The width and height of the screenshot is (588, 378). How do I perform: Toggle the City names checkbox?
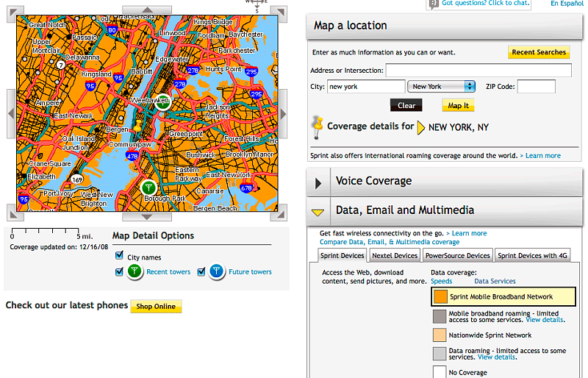[x=119, y=256]
